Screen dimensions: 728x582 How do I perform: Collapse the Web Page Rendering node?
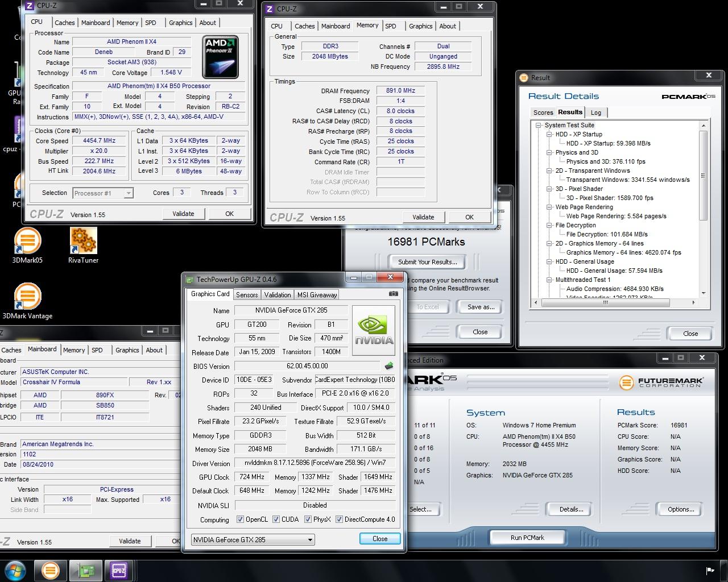pyautogui.click(x=549, y=207)
